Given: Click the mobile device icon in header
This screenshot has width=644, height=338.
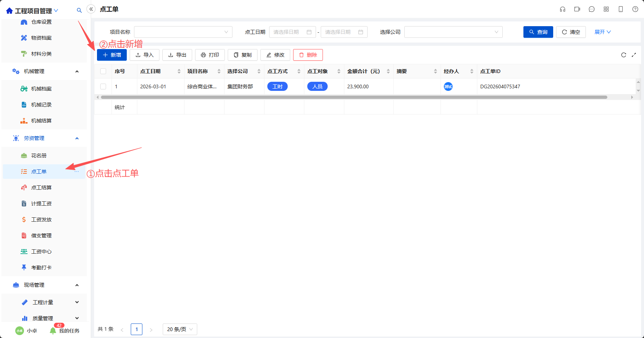Looking at the screenshot, I should (621, 9).
